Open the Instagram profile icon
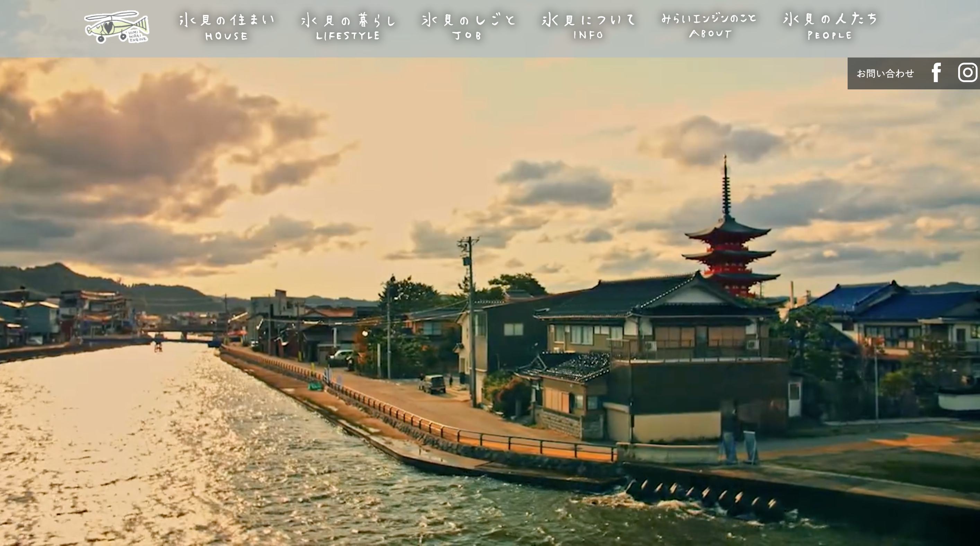Viewport: 980px width, 546px height. (x=968, y=73)
